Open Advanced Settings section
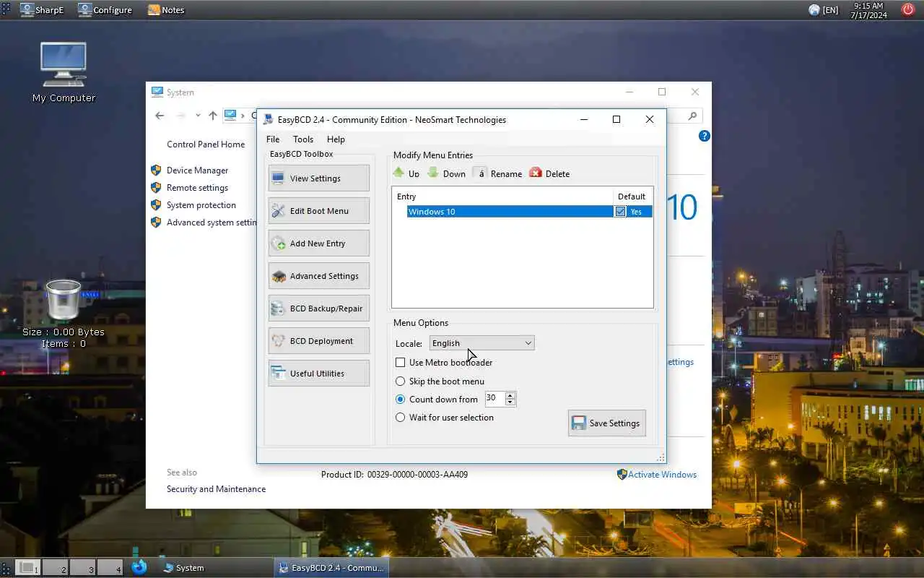Viewport: 924px width, 578px height. click(x=318, y=276)
